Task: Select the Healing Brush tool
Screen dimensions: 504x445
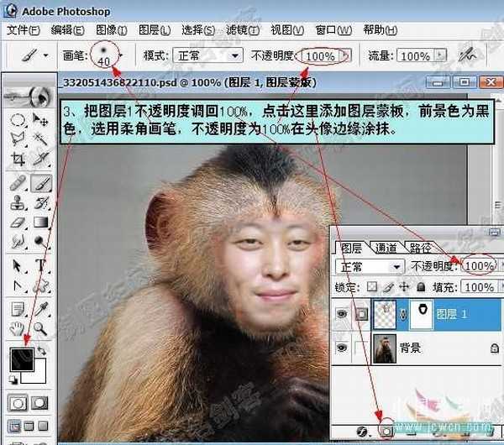Action: [18, 183]
